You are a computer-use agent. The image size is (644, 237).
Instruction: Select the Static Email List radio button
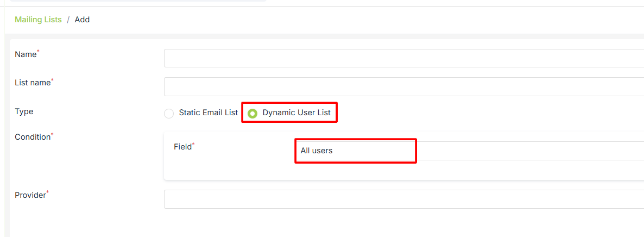169,114
